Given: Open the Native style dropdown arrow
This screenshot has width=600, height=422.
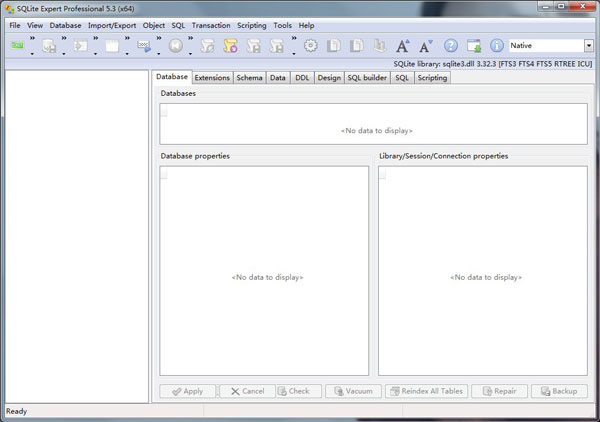Looking at the screenshot, I should [589, 46].
